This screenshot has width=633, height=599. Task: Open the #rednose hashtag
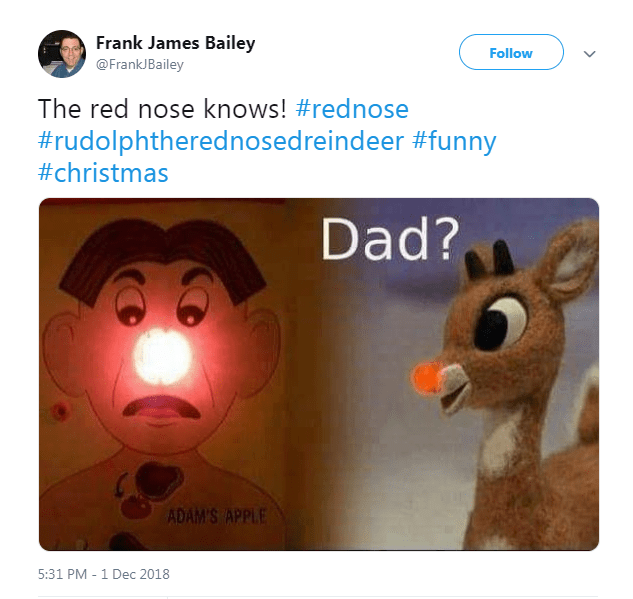[x=352, y=109]
